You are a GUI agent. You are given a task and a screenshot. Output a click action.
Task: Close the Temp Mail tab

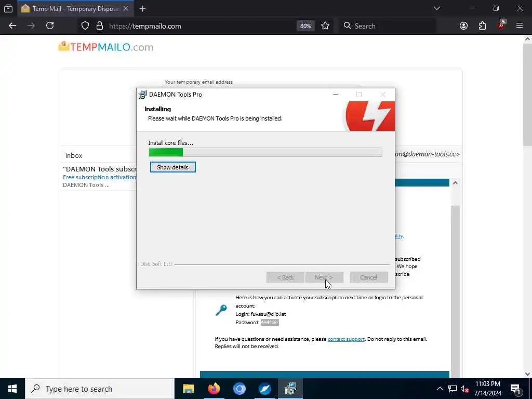coord(126,9)
